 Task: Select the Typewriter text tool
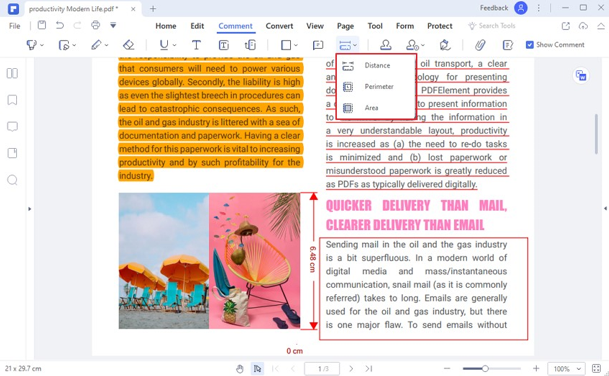coord(196,45)
